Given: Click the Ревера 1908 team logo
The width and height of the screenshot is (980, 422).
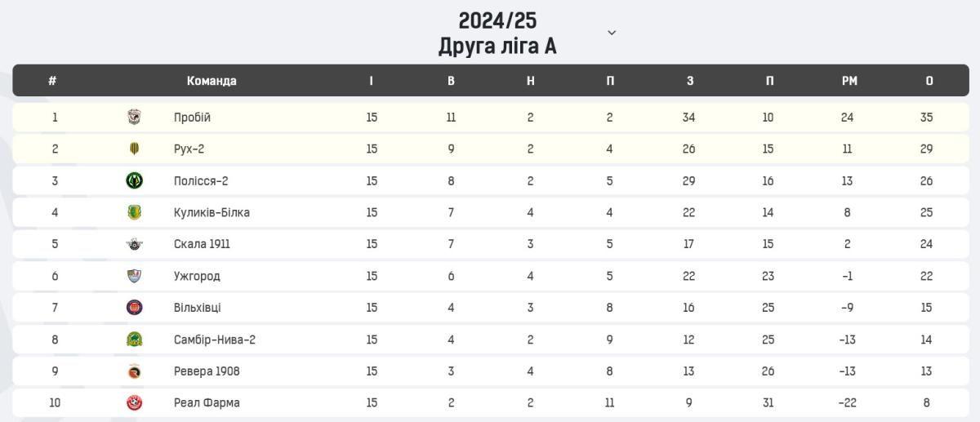Looking at the screenshot, I should pos(134,371).
